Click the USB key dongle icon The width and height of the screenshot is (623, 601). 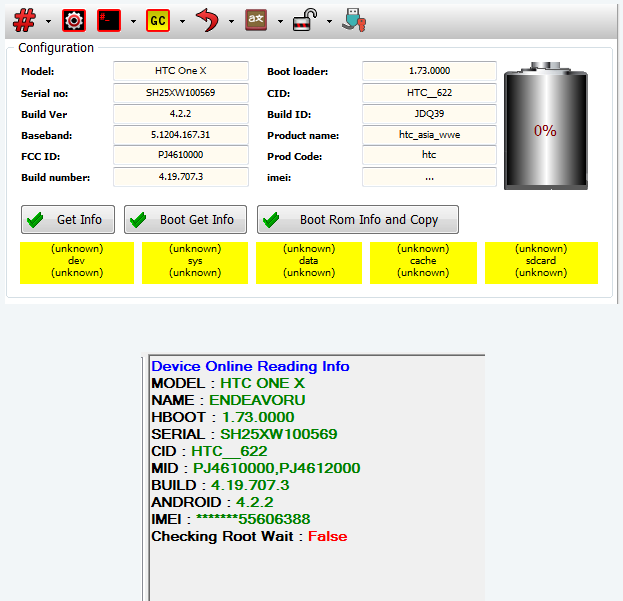tap(354, 20)
